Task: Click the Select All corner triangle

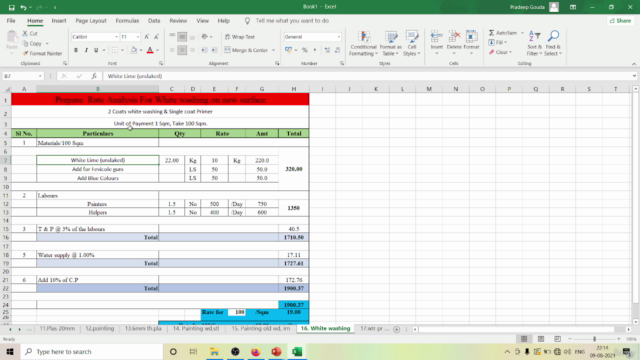Action: [7, 89]
